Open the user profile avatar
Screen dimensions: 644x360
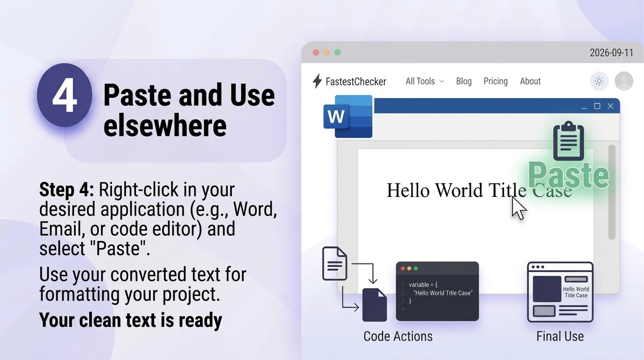click(624, 81)
